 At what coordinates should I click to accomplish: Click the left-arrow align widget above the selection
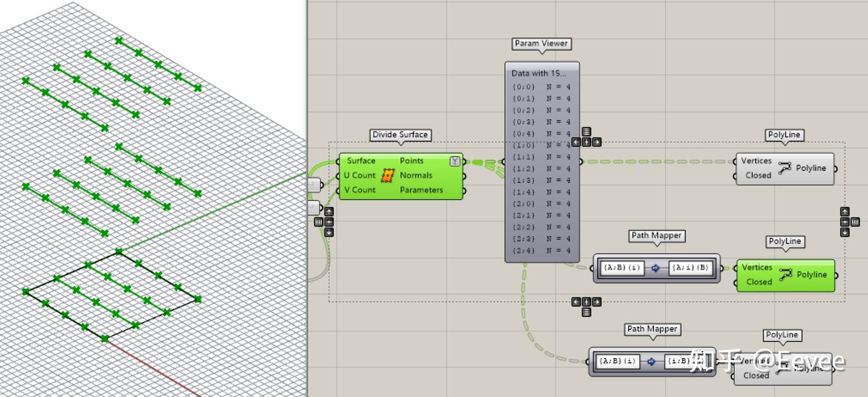tap(576, 142)
